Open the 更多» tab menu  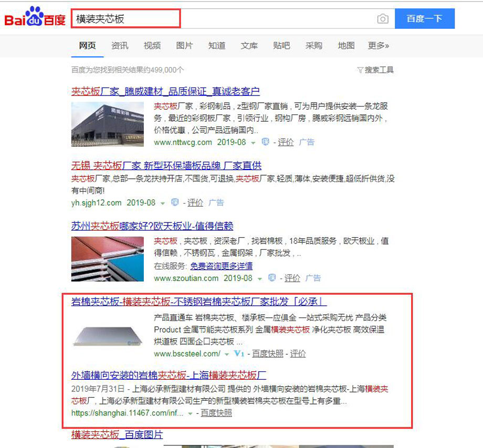[x=379, y=46]
